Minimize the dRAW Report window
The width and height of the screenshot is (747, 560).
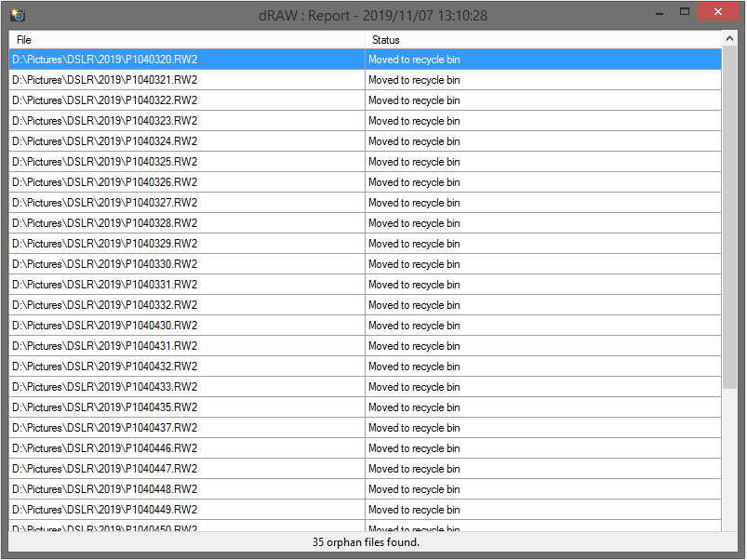pyautogui.click(x=660, y=14)
